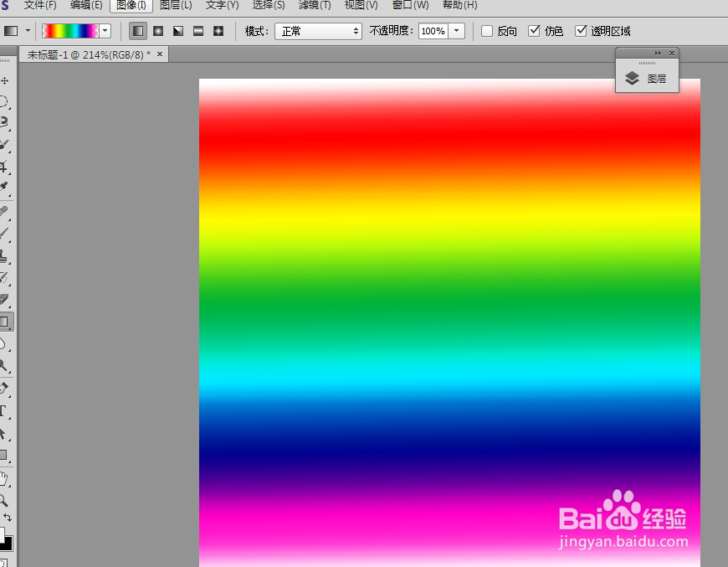Image resolution: width=728 pixels, height=567 pixels.
Task: Expand the collapsed panel dock arrows
Action: 658,54
